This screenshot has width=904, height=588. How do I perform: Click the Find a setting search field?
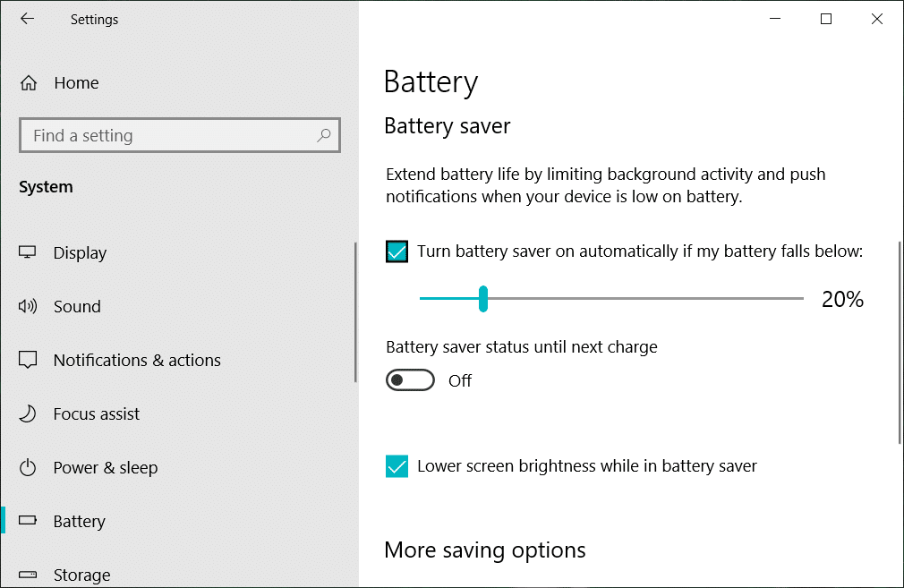pos(170,135)
